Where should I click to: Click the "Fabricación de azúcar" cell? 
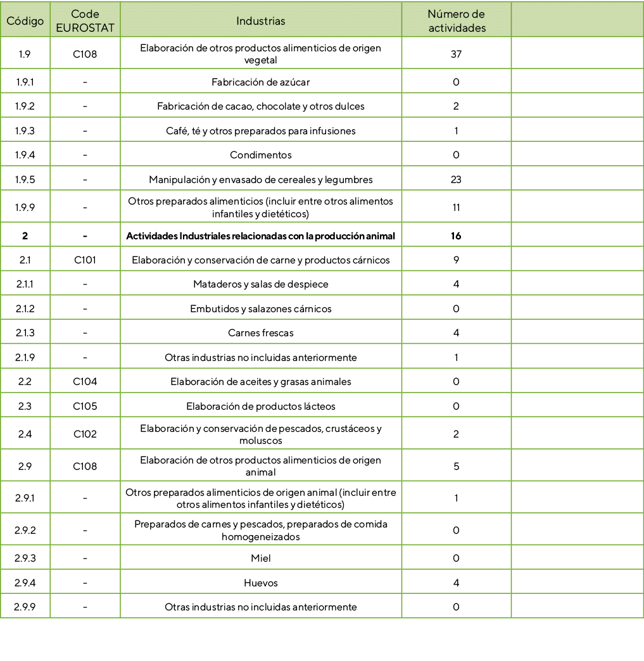[260, 82]
